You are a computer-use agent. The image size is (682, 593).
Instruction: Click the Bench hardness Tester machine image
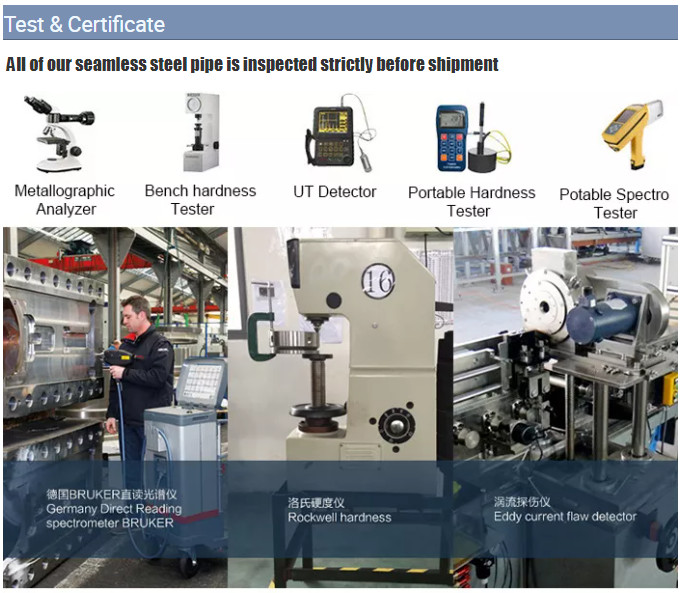[201, 132]
